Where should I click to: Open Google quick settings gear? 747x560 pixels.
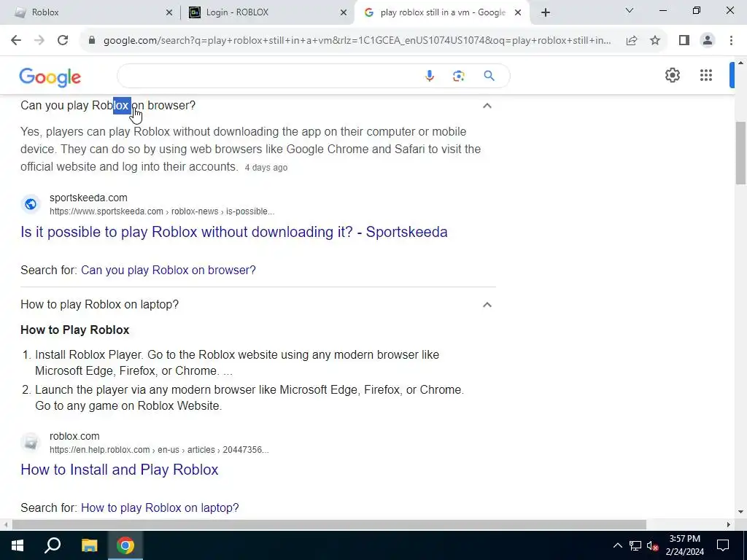672,75
